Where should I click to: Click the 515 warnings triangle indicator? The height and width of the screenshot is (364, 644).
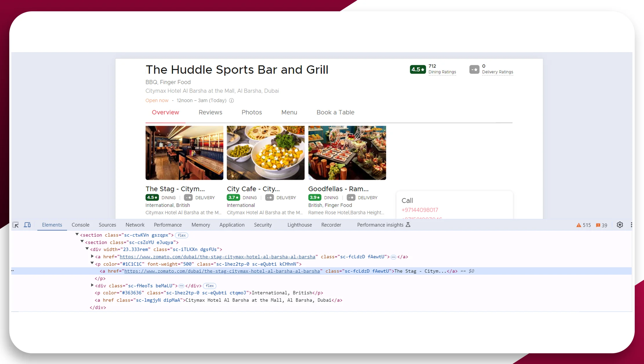[583, 225]
